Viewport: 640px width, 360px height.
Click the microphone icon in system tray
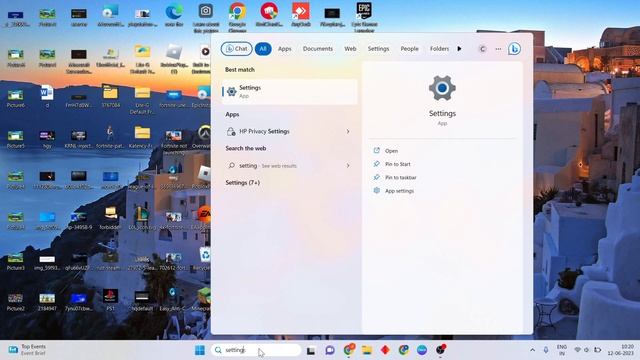pos(546,350)
